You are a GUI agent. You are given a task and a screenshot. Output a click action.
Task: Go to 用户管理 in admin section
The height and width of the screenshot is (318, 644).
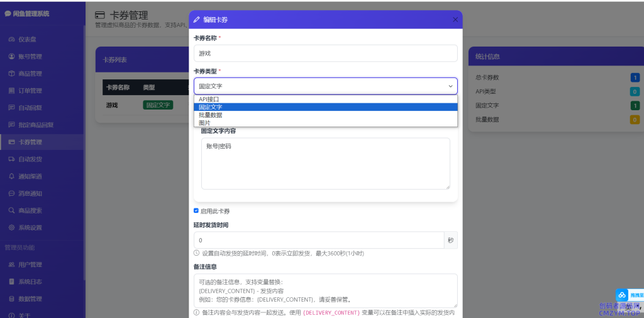coord(30,264)
